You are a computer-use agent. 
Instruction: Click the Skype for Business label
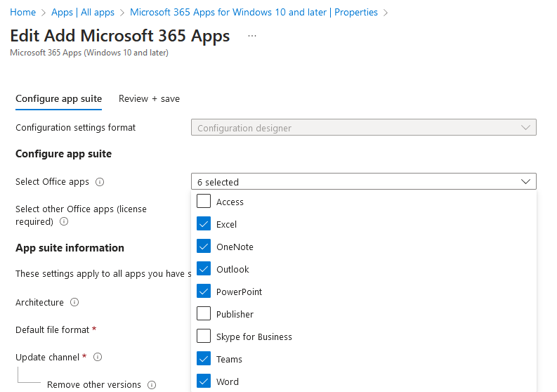tap(254, 337)
